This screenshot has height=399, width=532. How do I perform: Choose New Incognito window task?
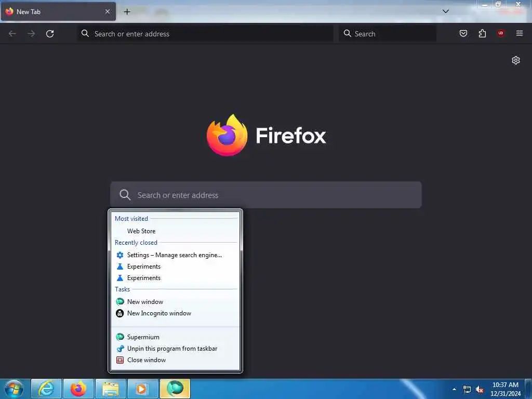tap(176, 313)
